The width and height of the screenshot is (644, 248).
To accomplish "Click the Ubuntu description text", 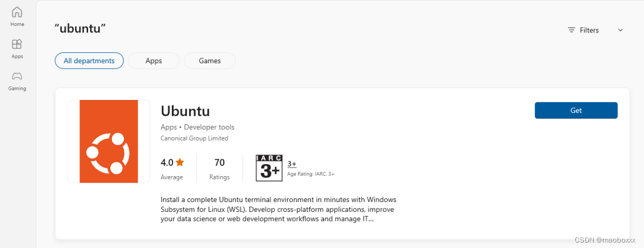I will (278, 210).
